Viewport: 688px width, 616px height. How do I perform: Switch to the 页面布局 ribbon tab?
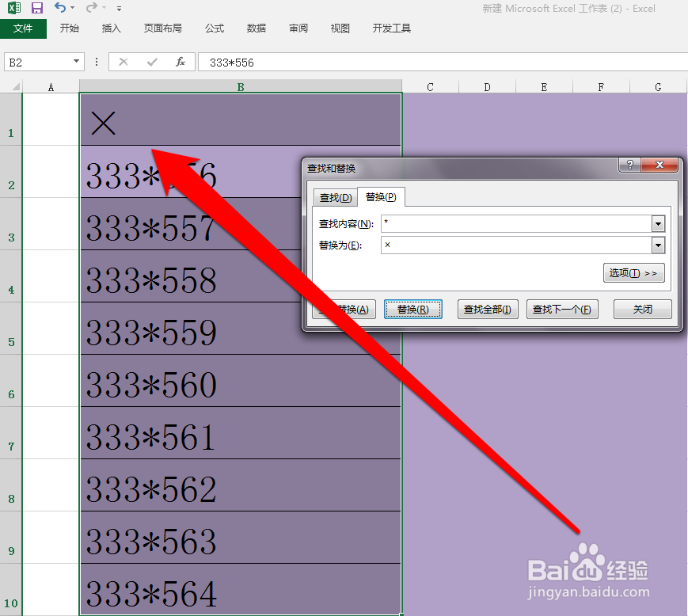163,29
